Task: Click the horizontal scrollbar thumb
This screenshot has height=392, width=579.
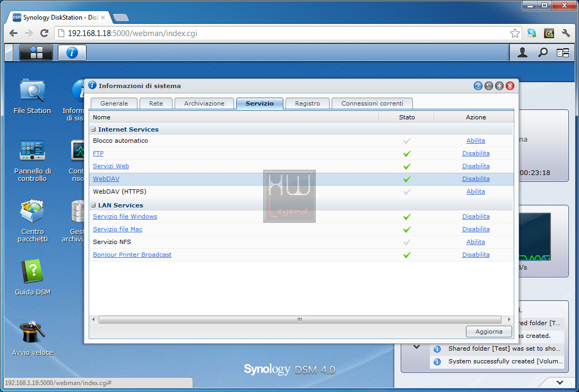Action: pos(300,320)
